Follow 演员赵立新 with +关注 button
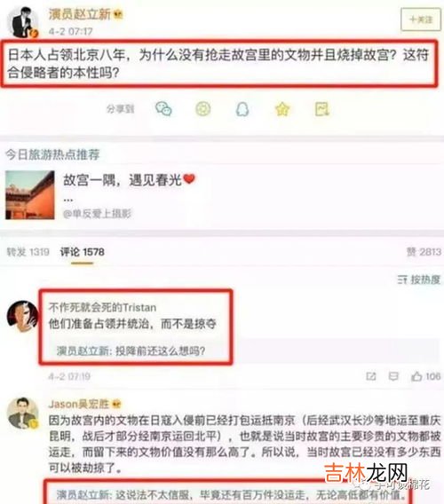The image size is (444, 504). 421,20
